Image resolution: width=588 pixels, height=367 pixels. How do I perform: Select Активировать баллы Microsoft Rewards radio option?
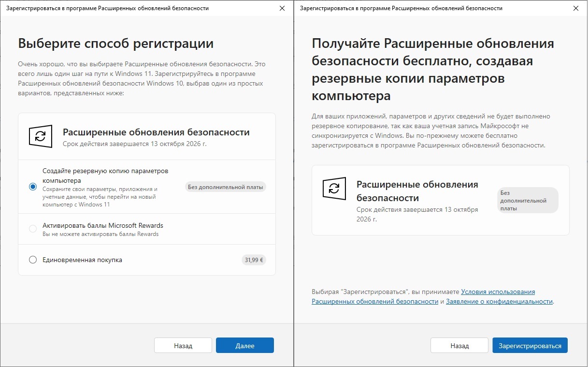pos(33,229)
